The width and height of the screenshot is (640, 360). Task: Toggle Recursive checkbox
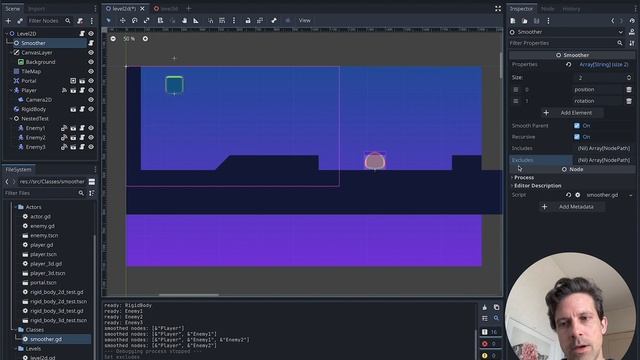(577, 137)
